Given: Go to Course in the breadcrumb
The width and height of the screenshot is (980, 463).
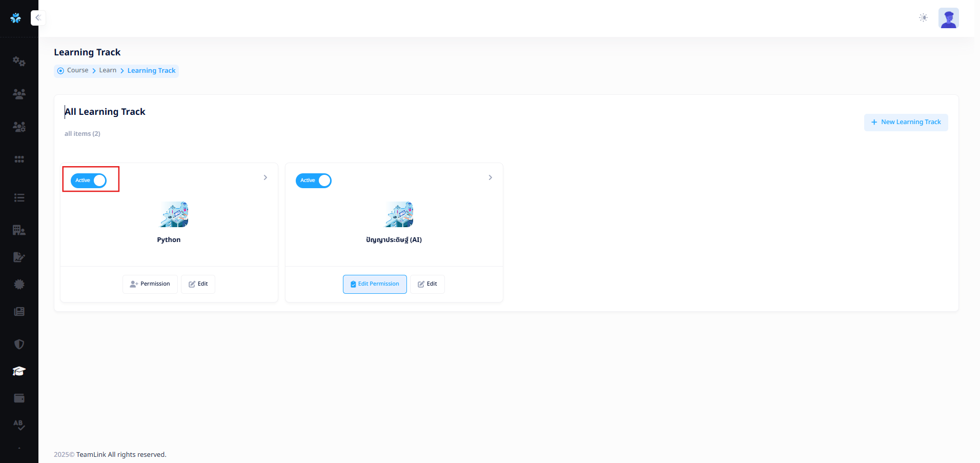Looking at the screenshot, I should click(77, 70).
